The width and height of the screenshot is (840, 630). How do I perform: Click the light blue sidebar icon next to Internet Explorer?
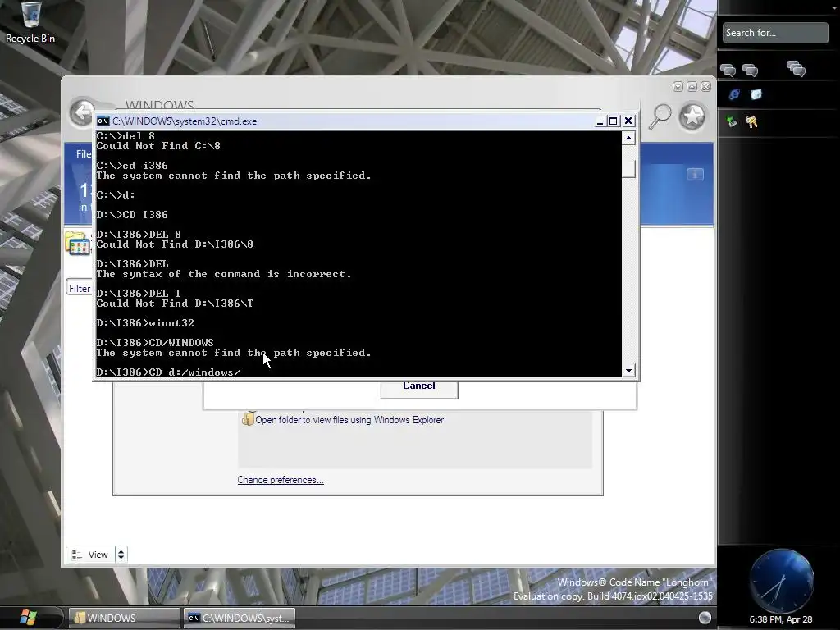pyautogui.click(x=756, y=95)
